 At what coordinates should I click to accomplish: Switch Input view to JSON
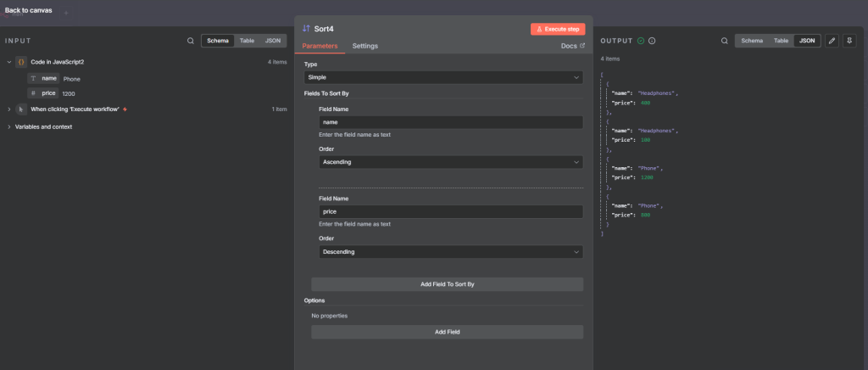coord(272,41)
